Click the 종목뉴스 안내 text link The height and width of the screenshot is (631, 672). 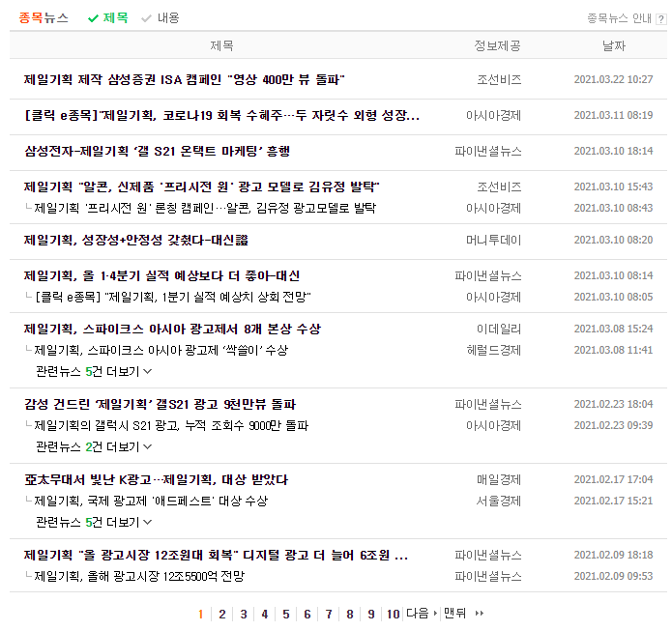click(x=619, y=18)
